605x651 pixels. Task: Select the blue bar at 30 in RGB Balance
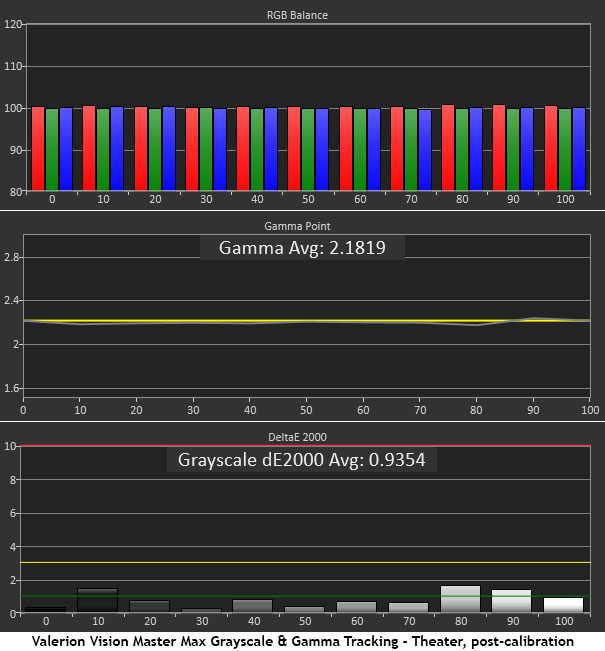[x=220, y=148]
